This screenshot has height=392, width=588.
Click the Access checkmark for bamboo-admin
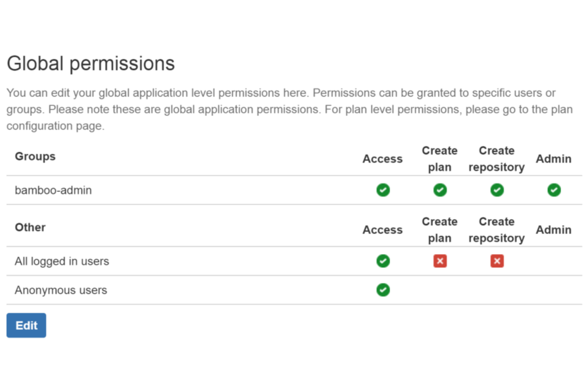pyautogui.click(x=383, y=190)
